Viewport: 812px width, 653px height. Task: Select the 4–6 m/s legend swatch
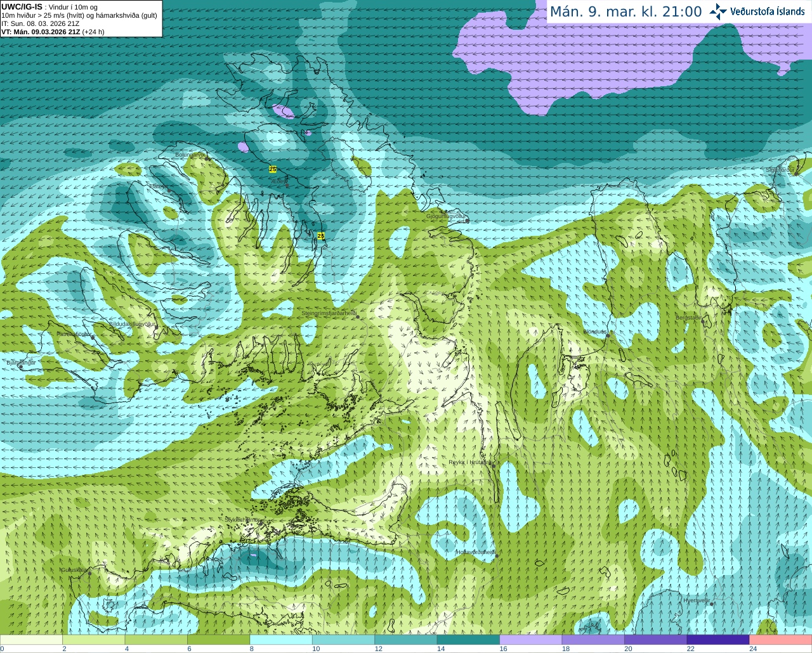coord(156,640)
